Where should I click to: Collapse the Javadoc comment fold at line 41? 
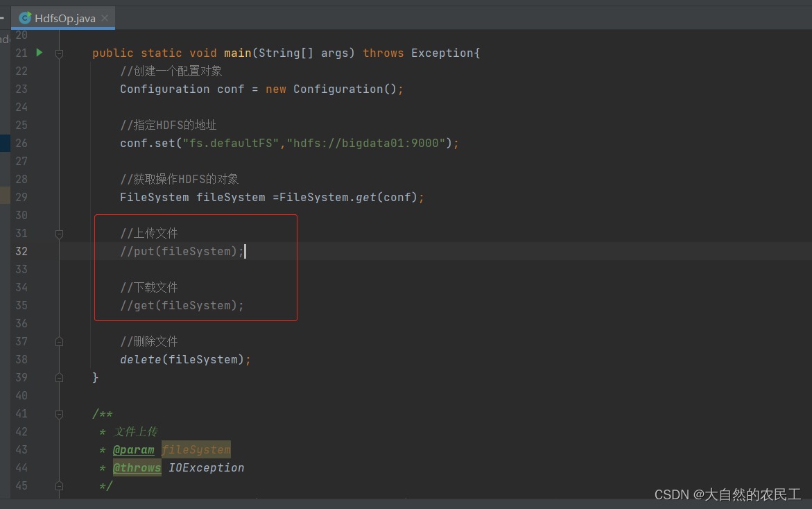[x=60, y=414]
